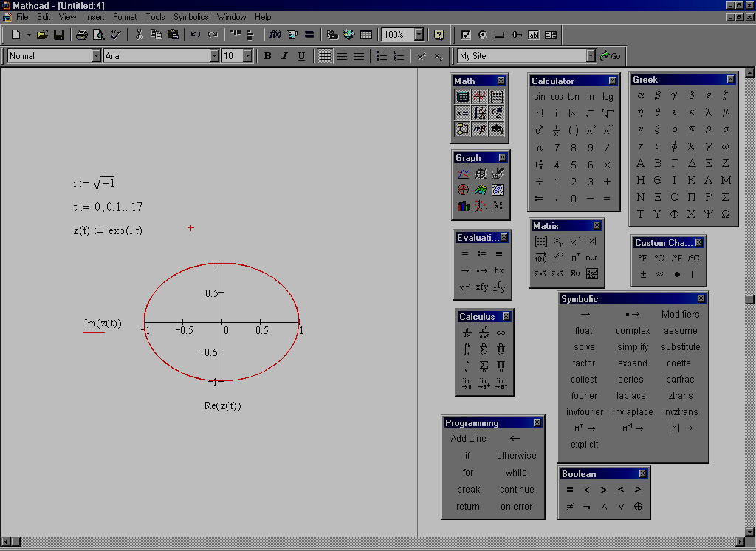Image resolution: width=756 pixels, height=551 pixels.
Task: Insert a surface plot from Graph palette
Action: 480,190
